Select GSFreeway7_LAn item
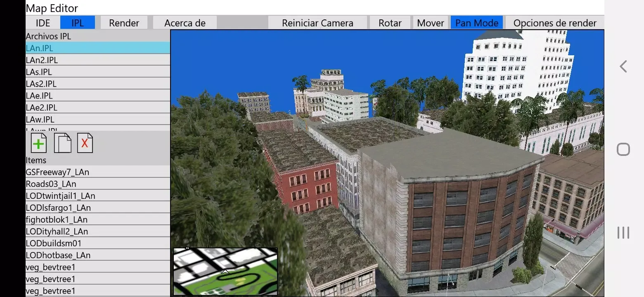 [x=98, y=172]
